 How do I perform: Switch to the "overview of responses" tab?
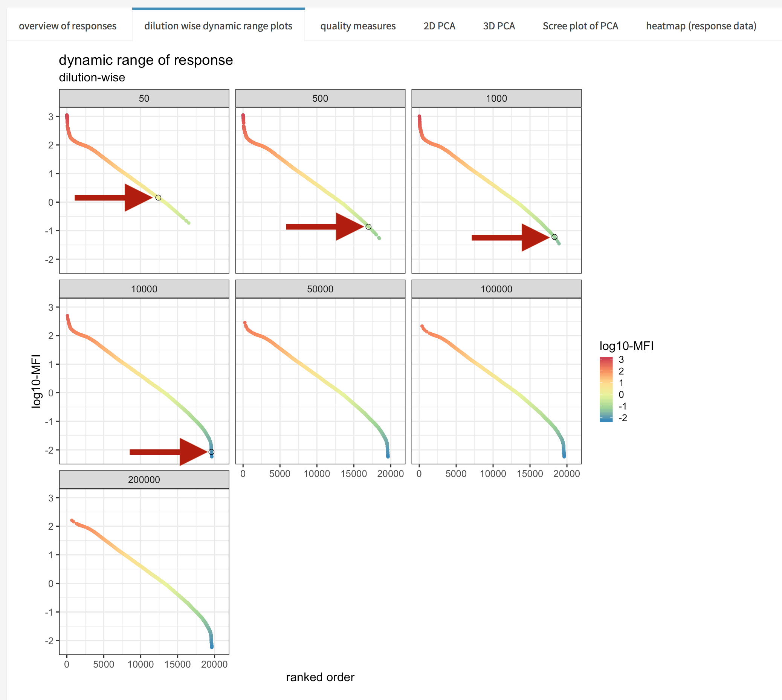click(68, 26)
